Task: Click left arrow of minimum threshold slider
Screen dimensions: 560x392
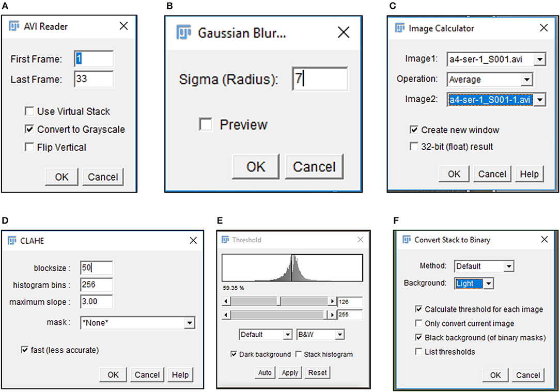Action: pyautogui.click(x=226, y=301)
